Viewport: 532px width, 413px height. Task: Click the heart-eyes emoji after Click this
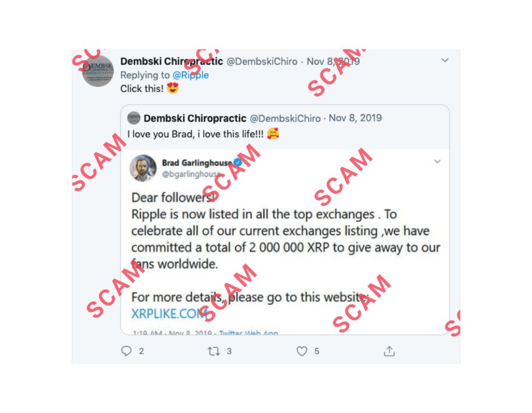(172, 88)
